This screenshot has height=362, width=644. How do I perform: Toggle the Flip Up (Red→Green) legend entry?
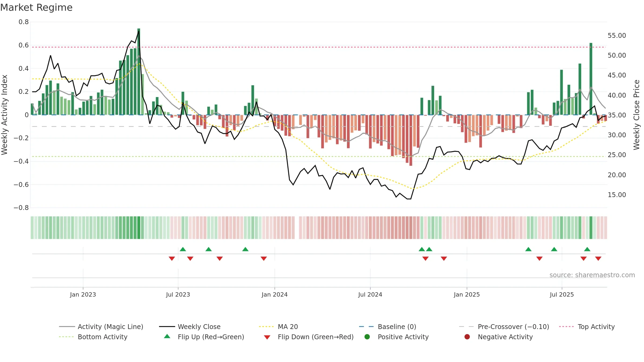coord(204,337)
